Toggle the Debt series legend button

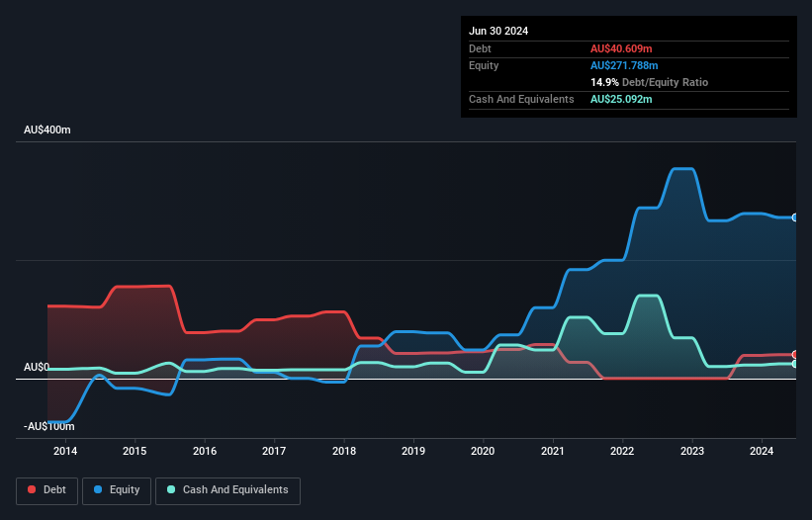click(47, 490)
